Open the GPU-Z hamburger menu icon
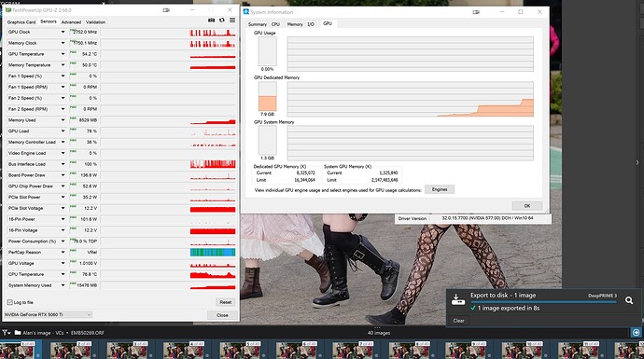 [x=232, y=21]
